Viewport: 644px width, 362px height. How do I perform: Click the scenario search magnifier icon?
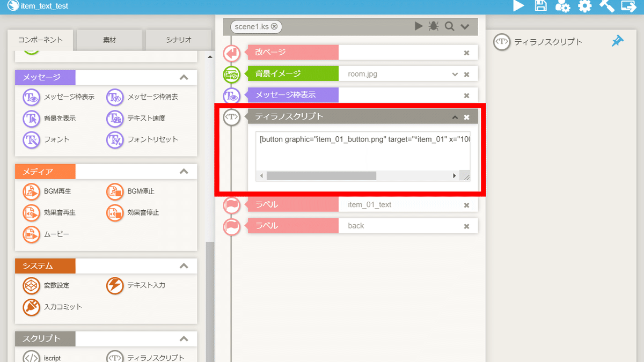[449, 26]
